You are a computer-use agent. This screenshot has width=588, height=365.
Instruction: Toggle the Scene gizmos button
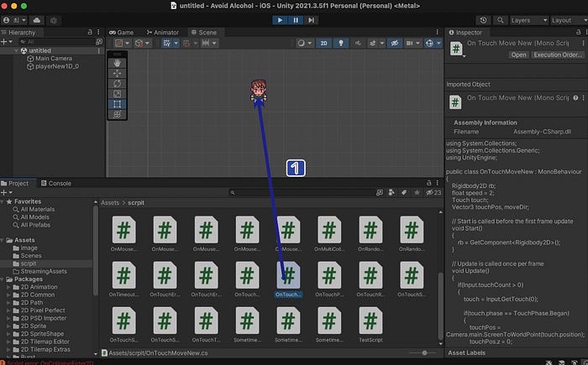point(429,43)
